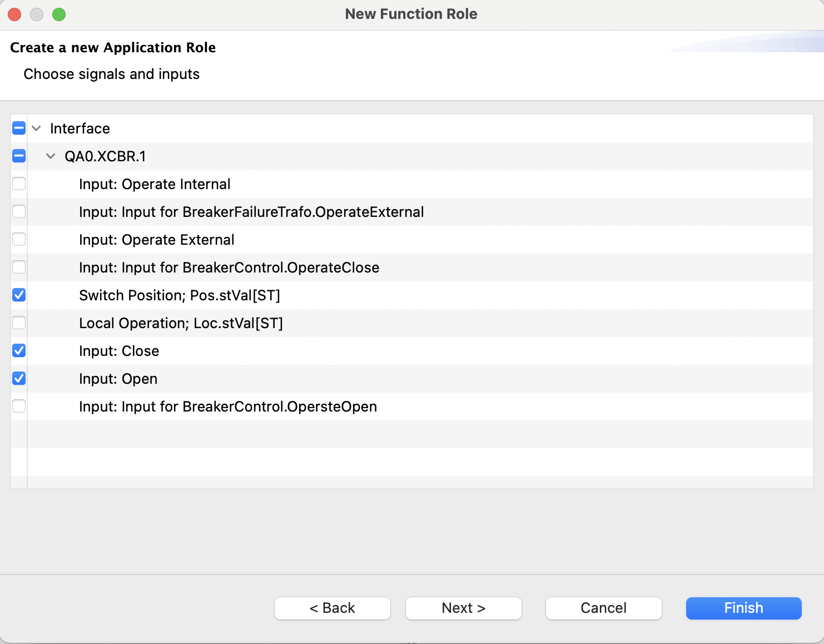Check Input: Operate External
824x644 pixels.
tap(18, 239)
